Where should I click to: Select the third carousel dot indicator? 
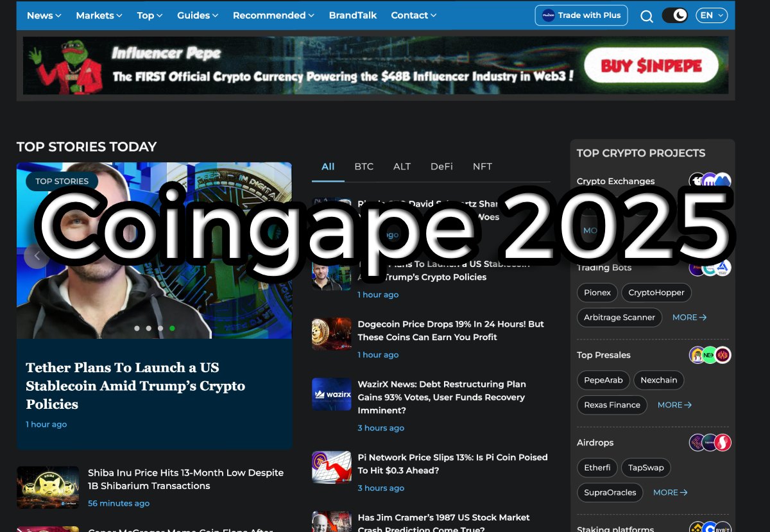160,328
